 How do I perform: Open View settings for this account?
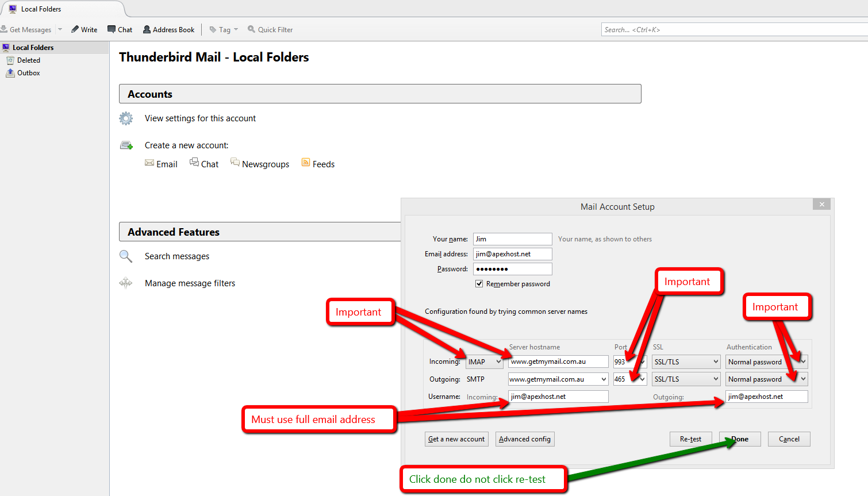click(x=200, y=118)
